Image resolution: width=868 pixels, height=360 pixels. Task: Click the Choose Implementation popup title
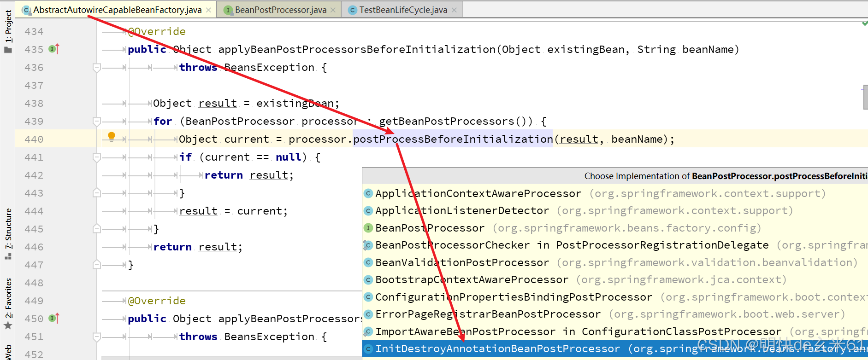(x=726, y=176)
